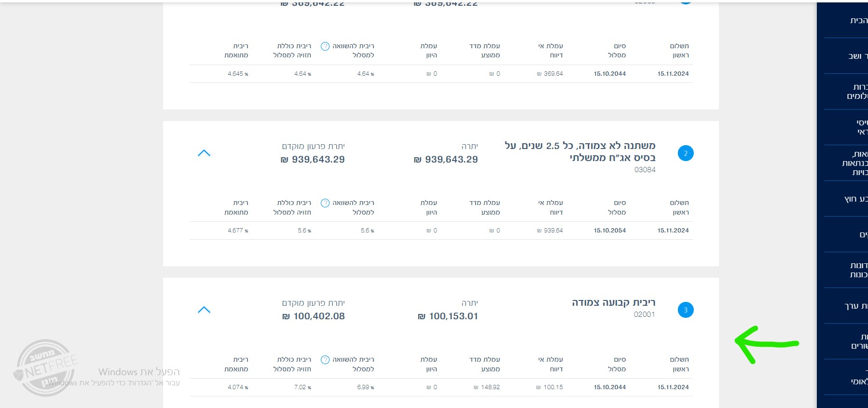Click the blue number 3 badge
Viewport: 868px width, 408px height.
[x=685, y=310]
